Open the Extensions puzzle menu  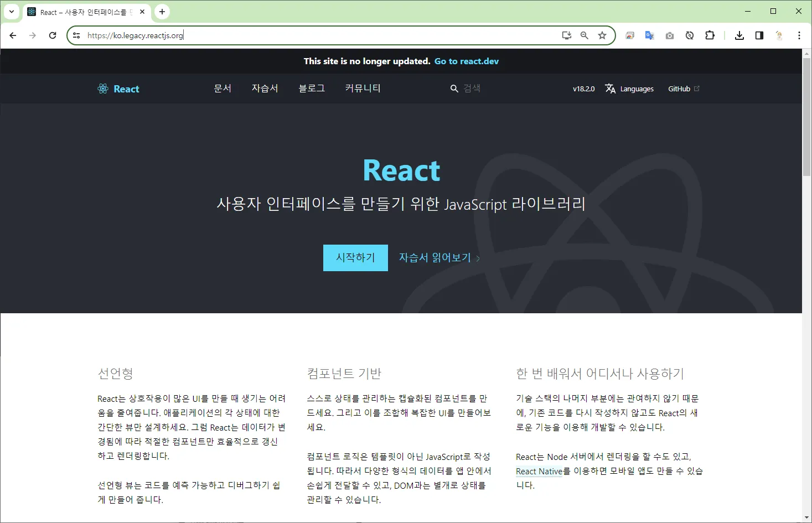[710, 35]
